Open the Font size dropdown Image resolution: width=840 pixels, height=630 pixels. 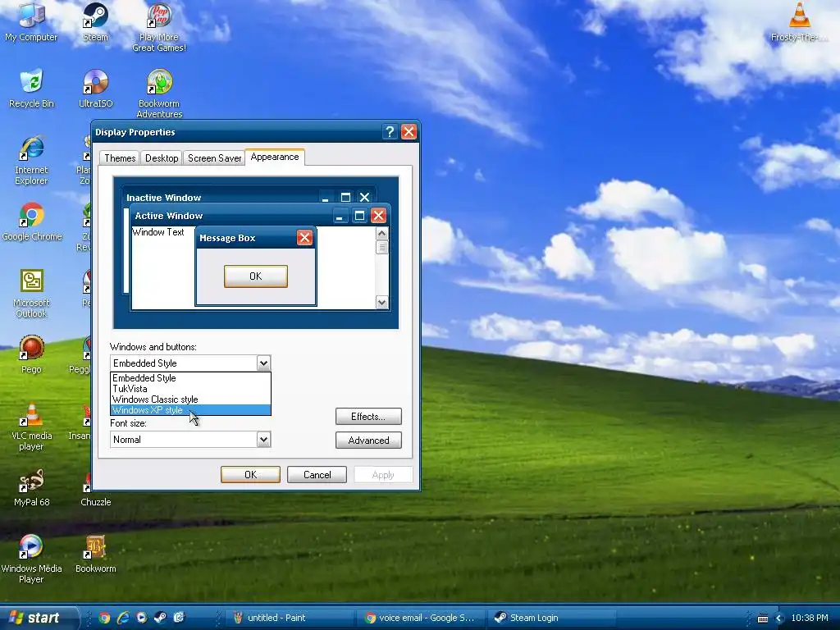point(190,440)
